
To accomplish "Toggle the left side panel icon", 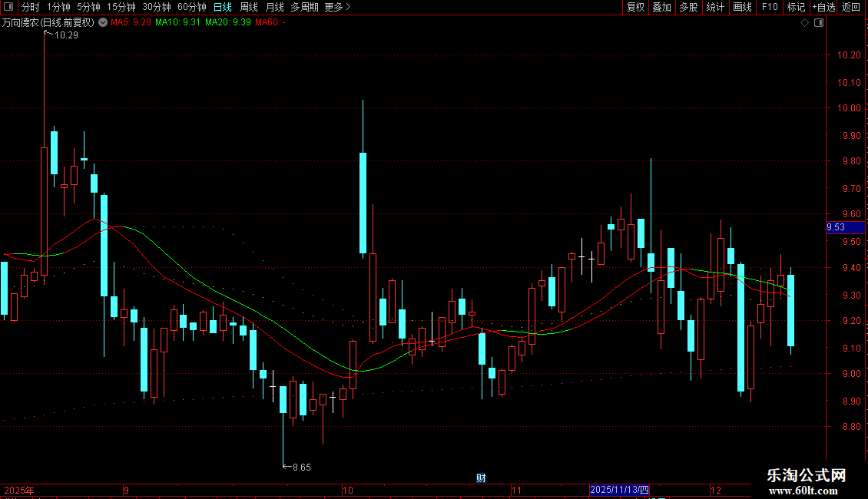I will [x=8, y=7].
